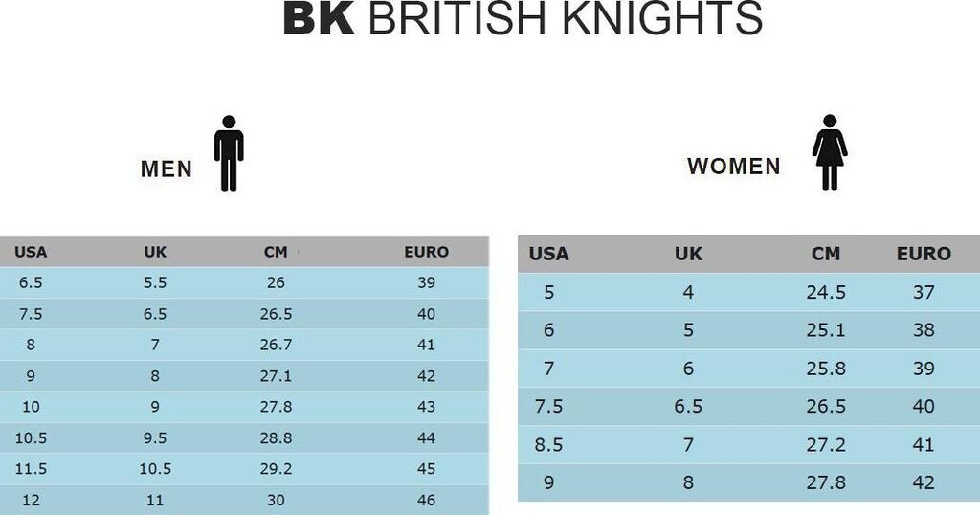Select the EURO column header in men's table
Viewport: 980px width, 515px height.
click(x=426, y=253)
